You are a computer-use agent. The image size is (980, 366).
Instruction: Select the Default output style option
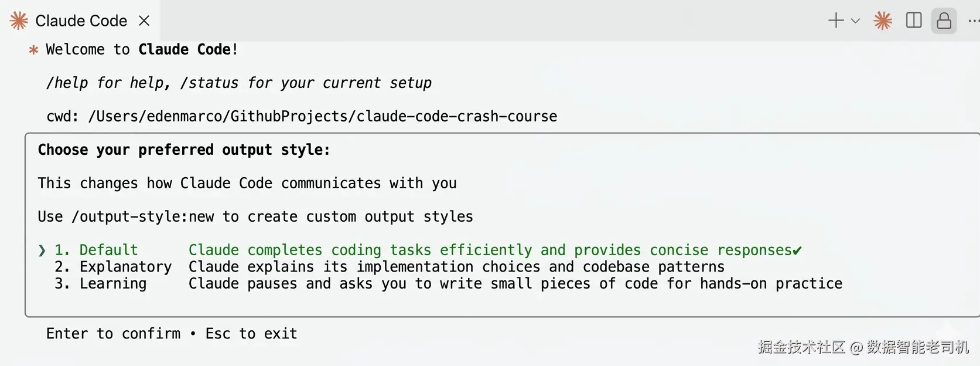coord(109,250)
